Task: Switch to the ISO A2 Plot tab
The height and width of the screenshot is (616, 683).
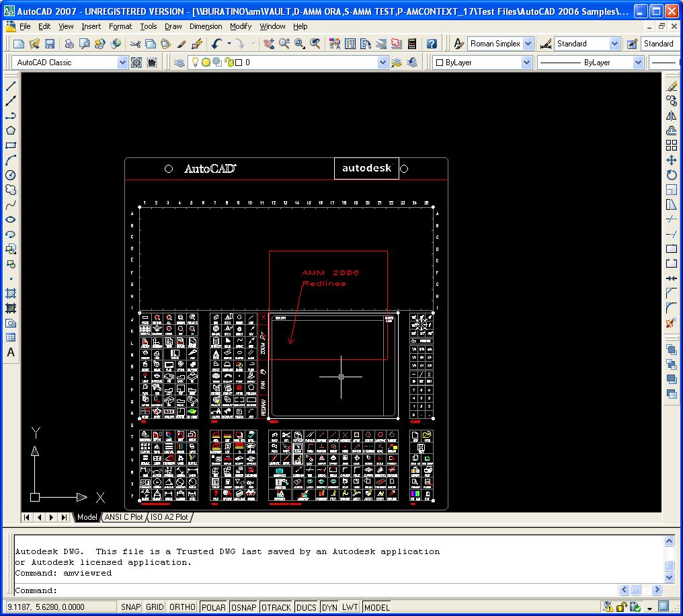Action: click(x=169, y=517)
